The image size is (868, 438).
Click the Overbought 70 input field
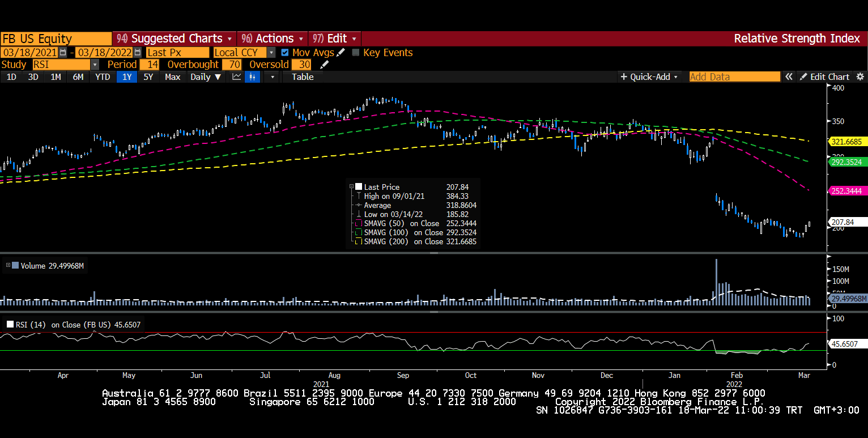[232, 65]
